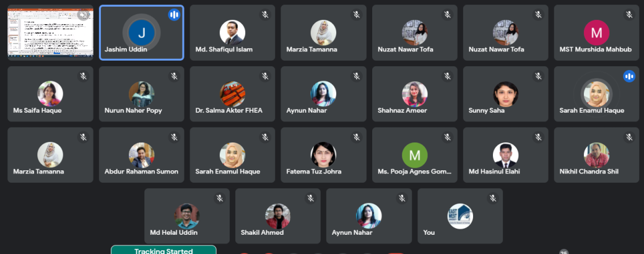Click the muted mic icon on Md Helal Uddin's tile
This screenshot has height=254, width=644.
pyautogui.click(x=220, y=198)
